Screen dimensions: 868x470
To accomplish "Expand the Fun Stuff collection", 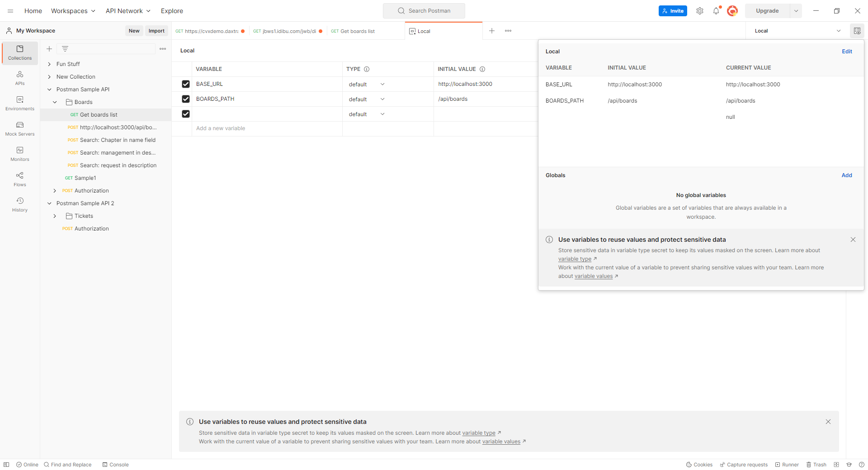I will [49, 64].
